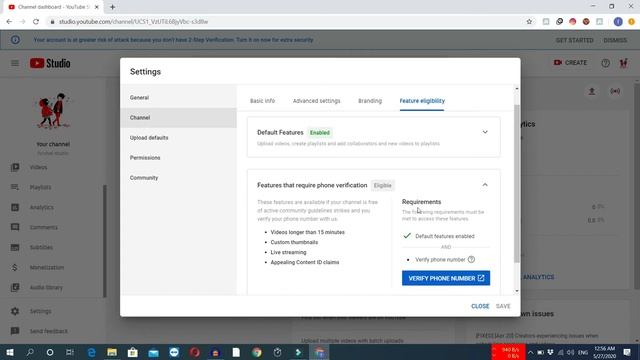Open a new browser tab
This screenshot has width=640, height=360.
(112, 7)
